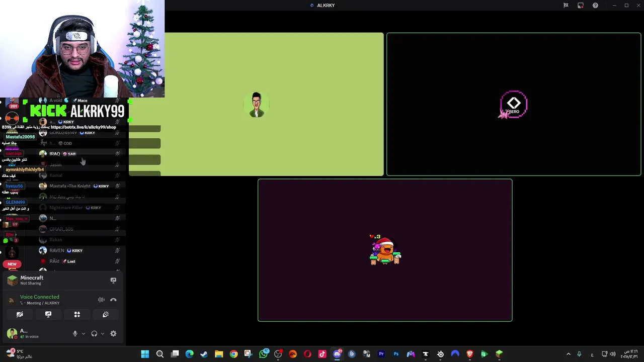Open server with 201 notification badge
The image size is (644, 362).
pyautogui.click(x=12, y=104)
